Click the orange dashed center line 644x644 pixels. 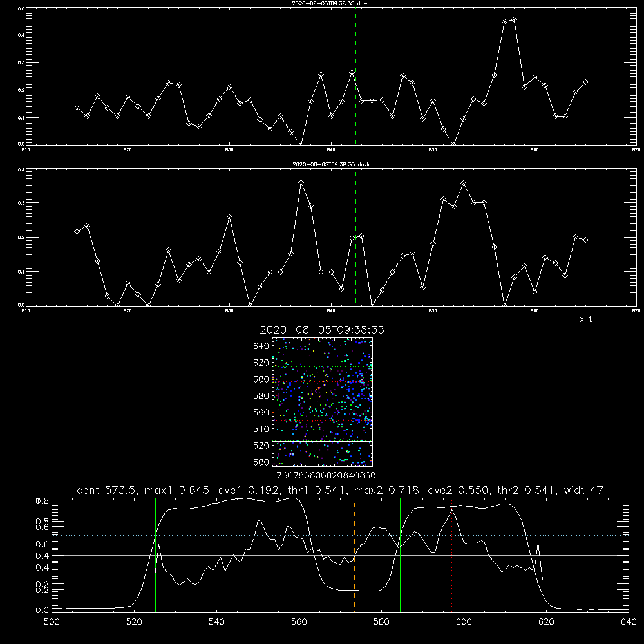(x=354, y=555)
